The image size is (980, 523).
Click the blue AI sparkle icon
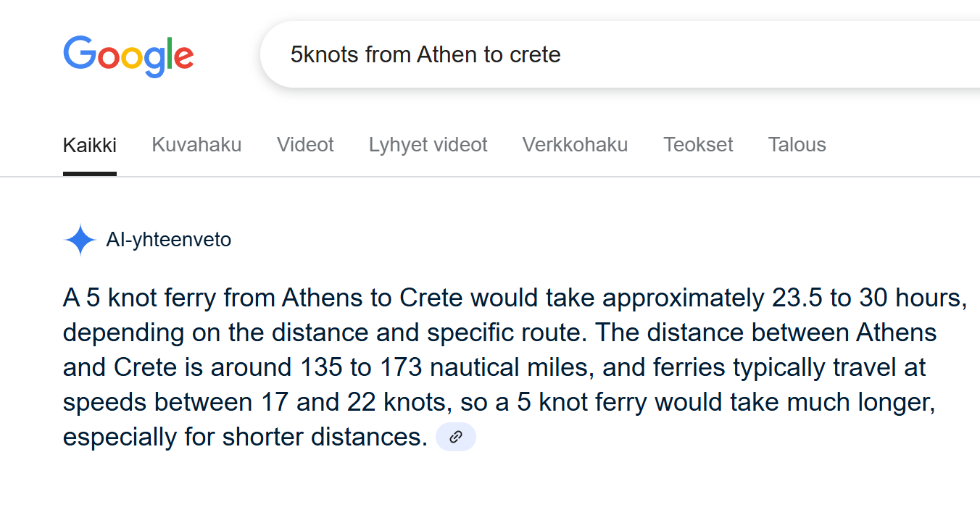pyautogui.click(x=80, y=240)
